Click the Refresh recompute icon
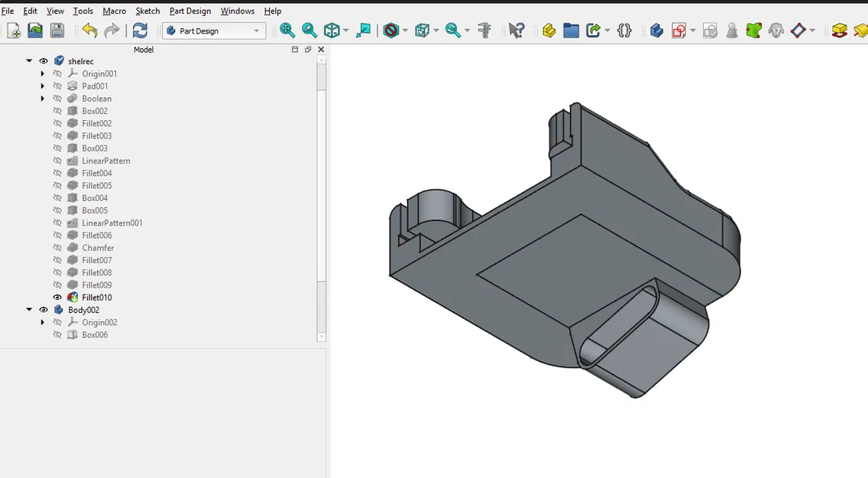 [140, 31]
